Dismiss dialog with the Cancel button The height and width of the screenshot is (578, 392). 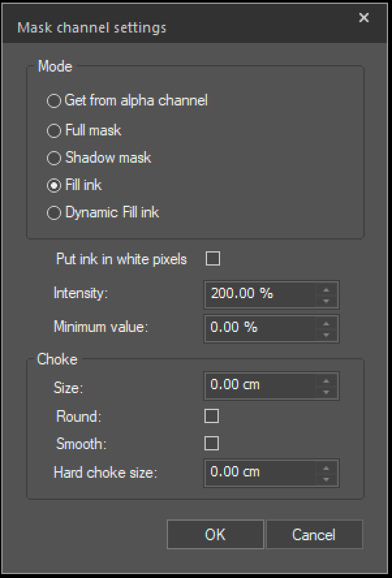(315, 534)
